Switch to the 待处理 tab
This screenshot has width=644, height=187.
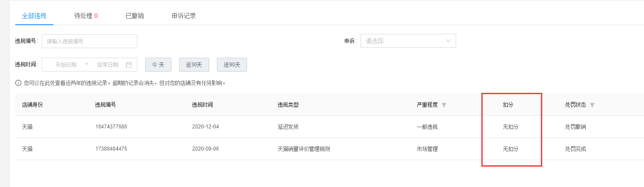coord(86,16)
